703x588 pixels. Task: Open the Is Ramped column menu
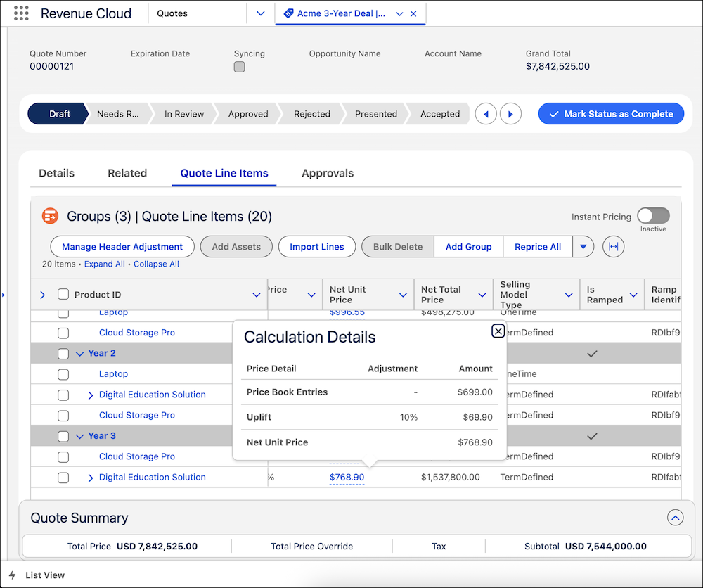(633, 295)
